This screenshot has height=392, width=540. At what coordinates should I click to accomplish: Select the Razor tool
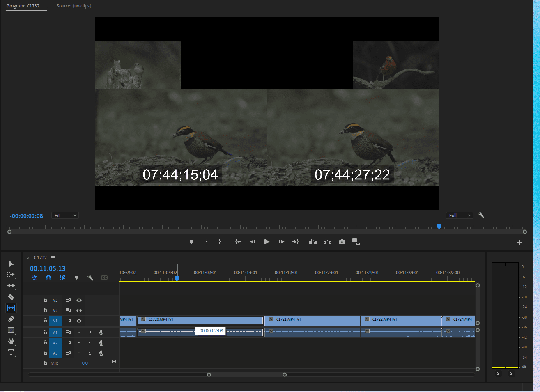pyautogui.click(x=11, y=297)
